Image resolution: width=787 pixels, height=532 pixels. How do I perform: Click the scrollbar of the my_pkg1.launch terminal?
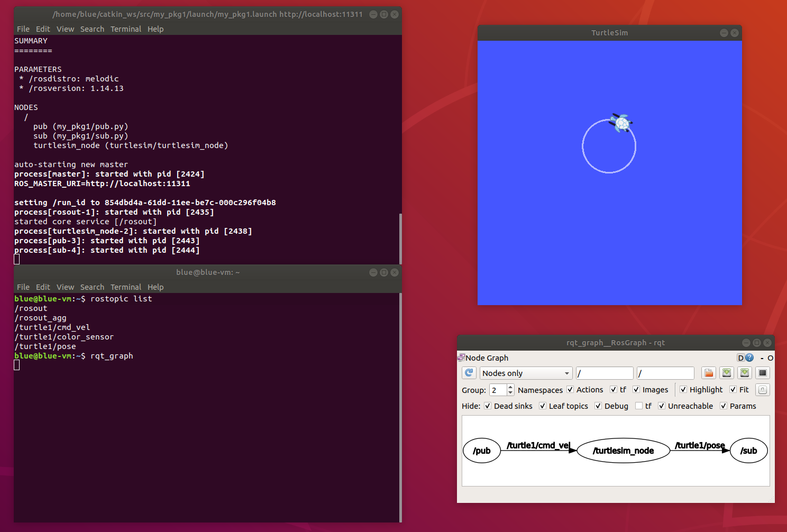[400, 239]
